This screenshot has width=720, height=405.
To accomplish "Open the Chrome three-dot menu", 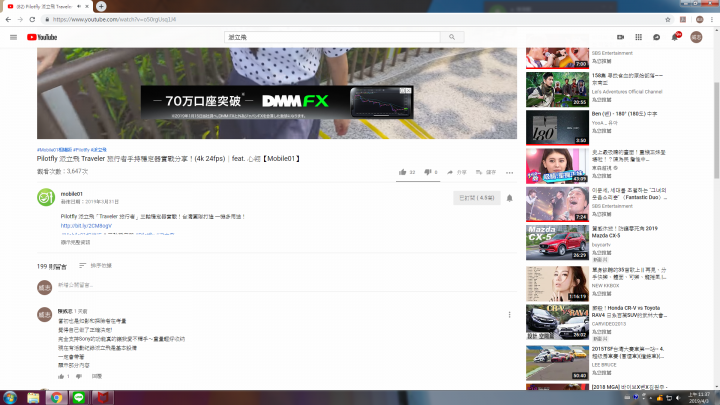I will 712,19.
